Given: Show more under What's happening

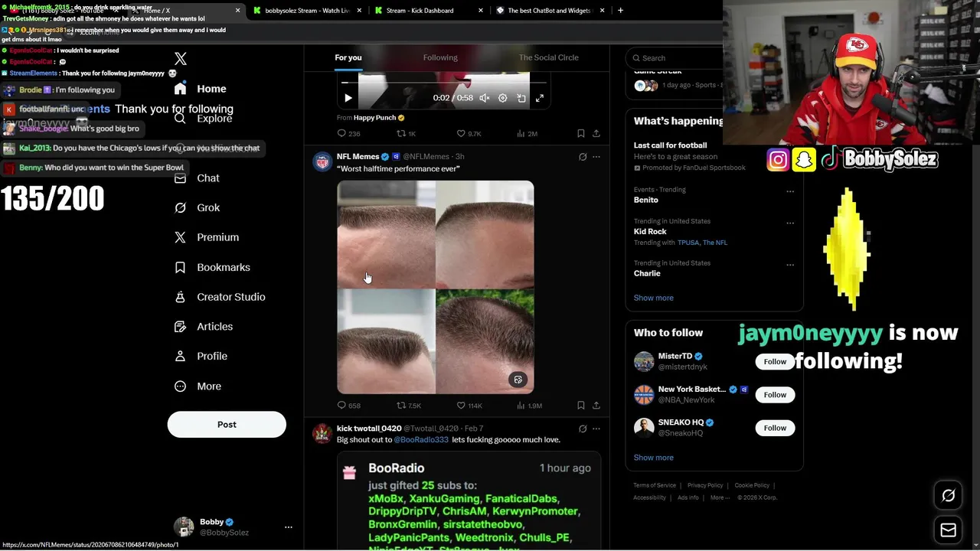Looking at the screenshot, I should [x=653, y=298].
